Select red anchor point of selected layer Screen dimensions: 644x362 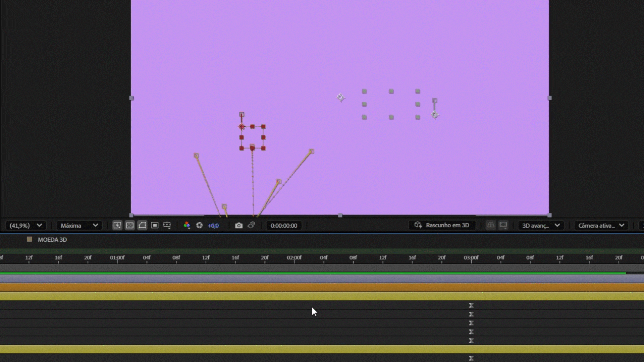(241, 127)
